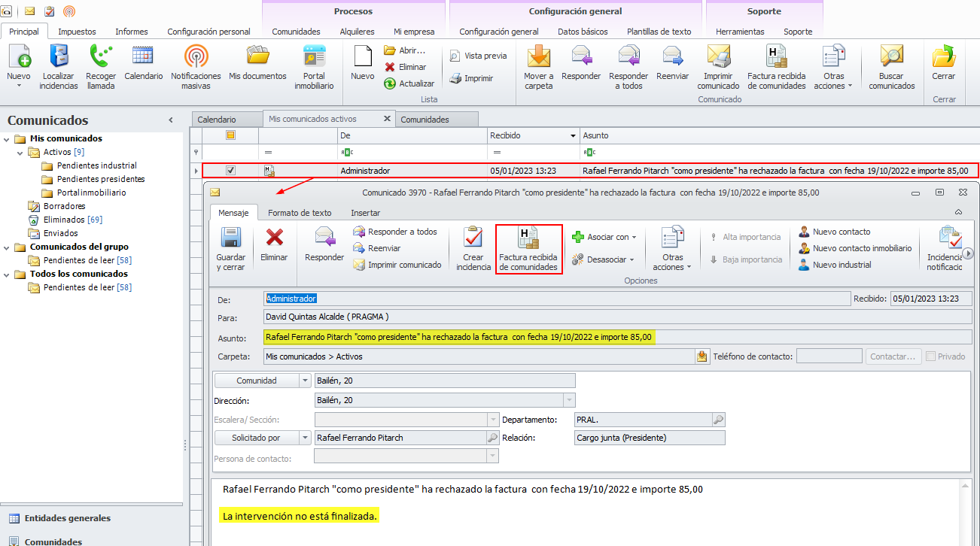
Task: Open Mis documentos folder icon
Action: [257, 63]
